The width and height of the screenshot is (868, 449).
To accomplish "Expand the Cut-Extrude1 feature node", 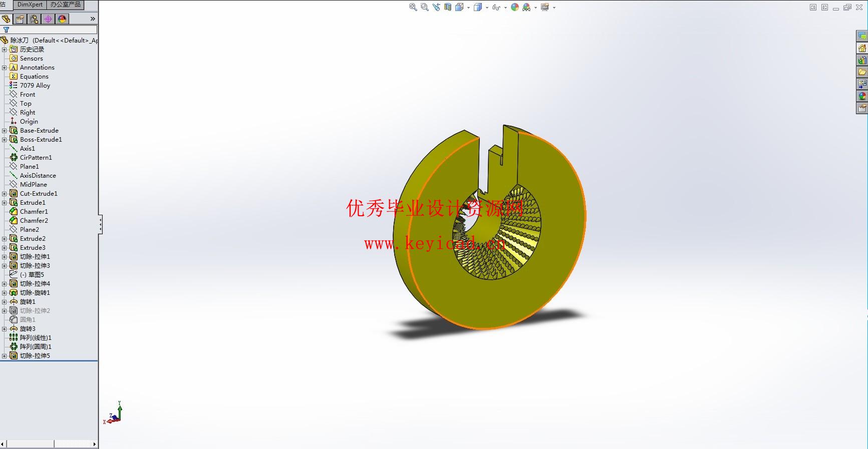I will 5,194.
